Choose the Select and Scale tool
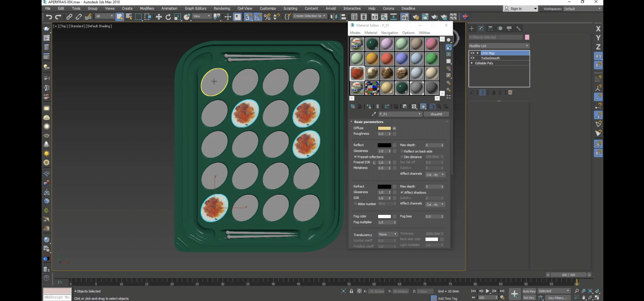 tap(177, 17)
